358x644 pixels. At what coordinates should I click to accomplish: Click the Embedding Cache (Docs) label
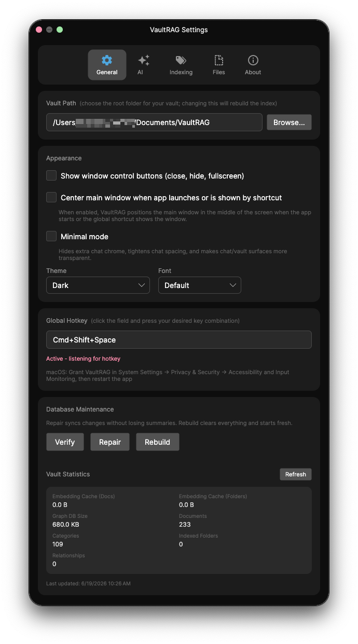click(84, 497)
